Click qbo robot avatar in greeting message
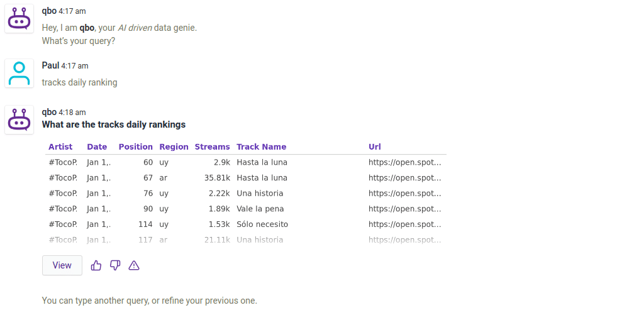The image size is (644, 315). pyautogui.click(x=19, y=19)
